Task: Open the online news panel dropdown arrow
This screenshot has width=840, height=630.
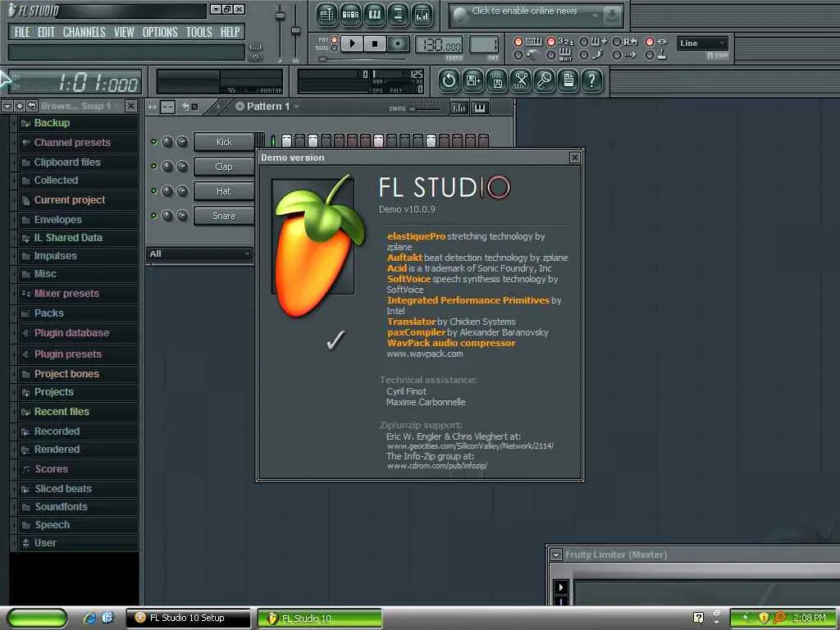Action: (594, 16)
